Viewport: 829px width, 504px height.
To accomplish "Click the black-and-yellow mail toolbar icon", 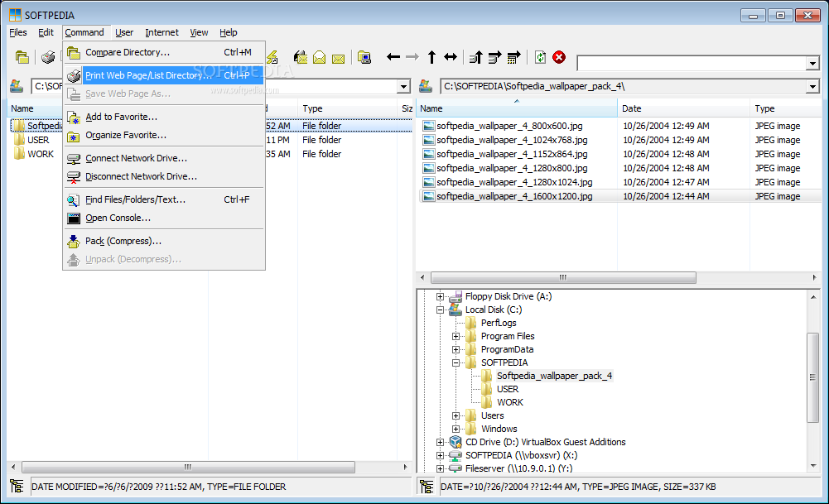I will (301, 57).
